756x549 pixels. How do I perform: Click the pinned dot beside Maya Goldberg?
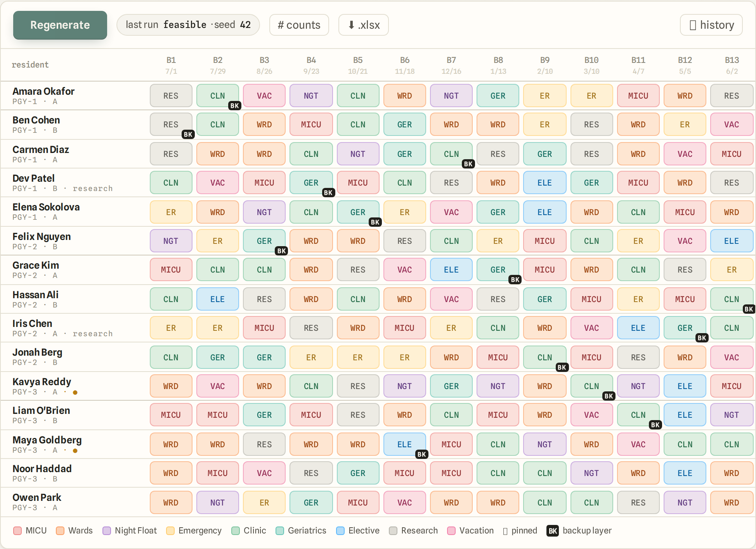click(x=75, y=451)
